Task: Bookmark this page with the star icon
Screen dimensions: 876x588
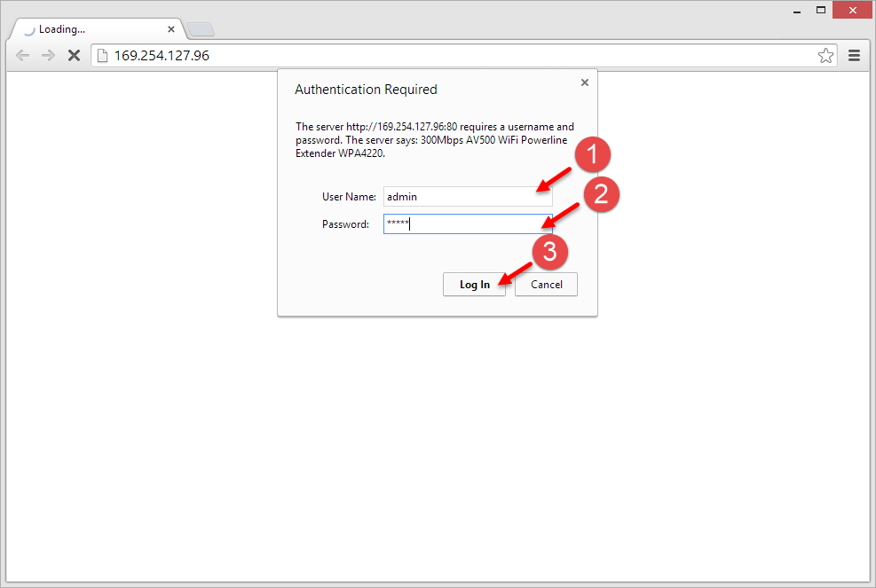Action: click(825, 55)
